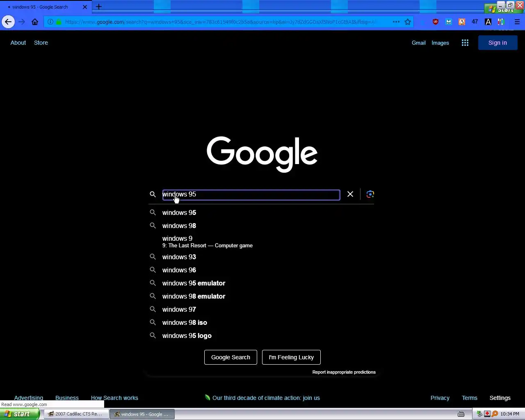Screen dimensions: 525x420
Task: Open the Gmail link
Action: (419, 43)
